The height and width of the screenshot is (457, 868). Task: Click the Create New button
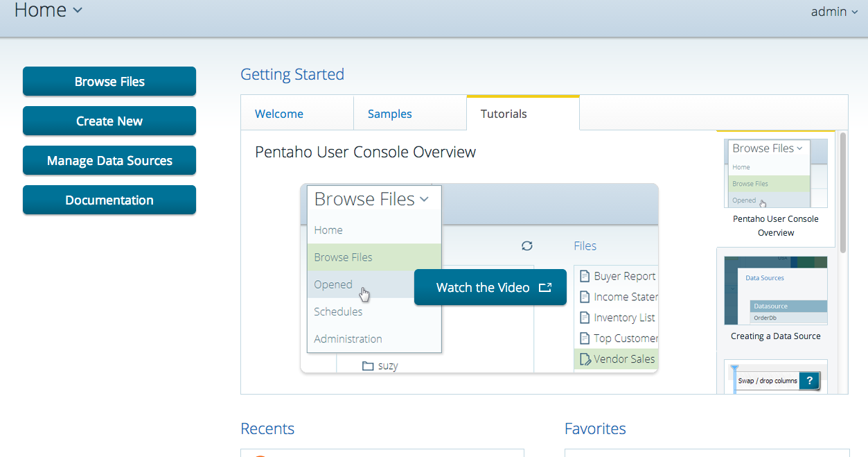tap(109, 121)
